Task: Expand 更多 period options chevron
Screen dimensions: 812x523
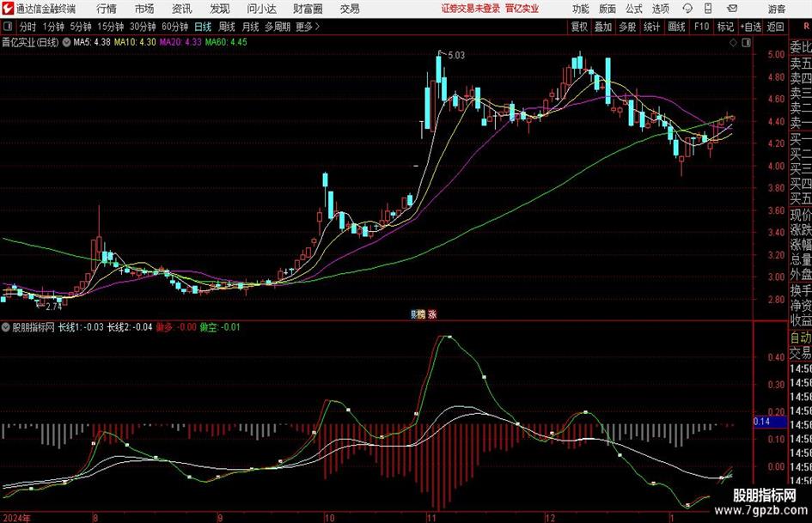Action: pos(317,27)
